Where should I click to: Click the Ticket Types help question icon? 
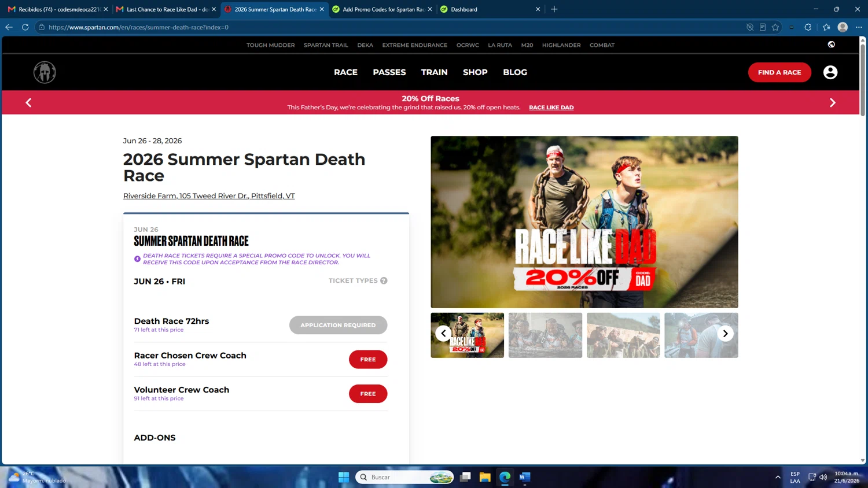pos(384,280)
